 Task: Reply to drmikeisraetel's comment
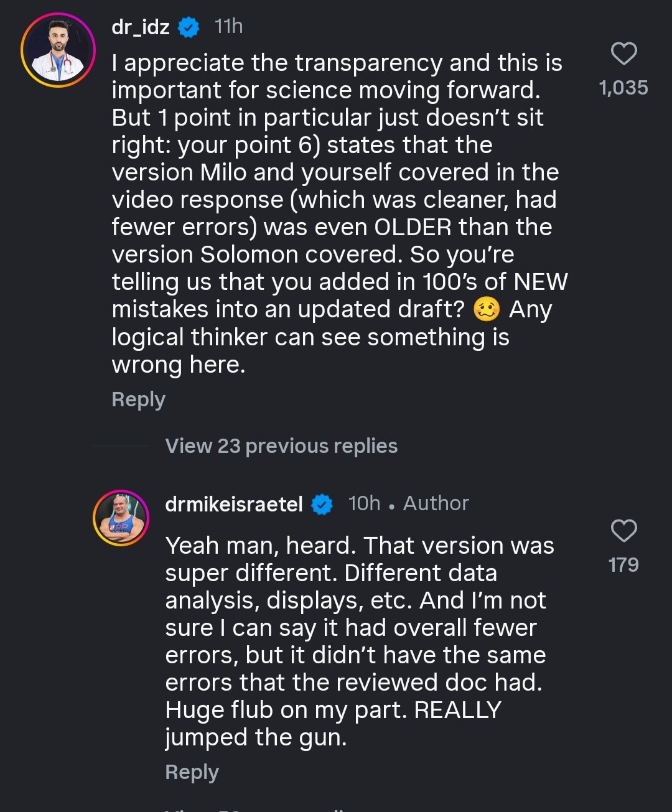(192, 772)
